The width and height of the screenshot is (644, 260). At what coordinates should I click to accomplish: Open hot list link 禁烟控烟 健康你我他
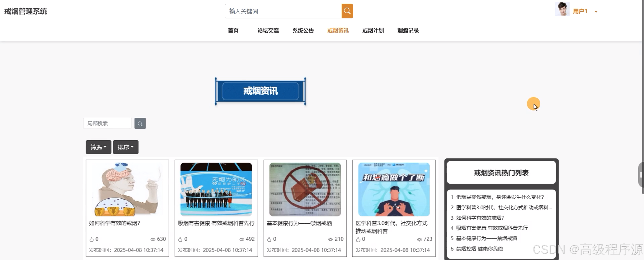coord(479,249)
